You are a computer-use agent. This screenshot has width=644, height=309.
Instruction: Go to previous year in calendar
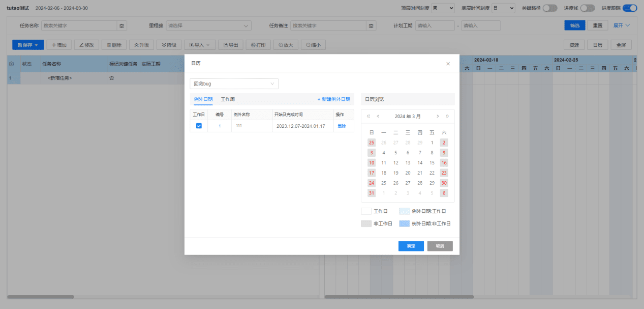click(x=369, y=117)
